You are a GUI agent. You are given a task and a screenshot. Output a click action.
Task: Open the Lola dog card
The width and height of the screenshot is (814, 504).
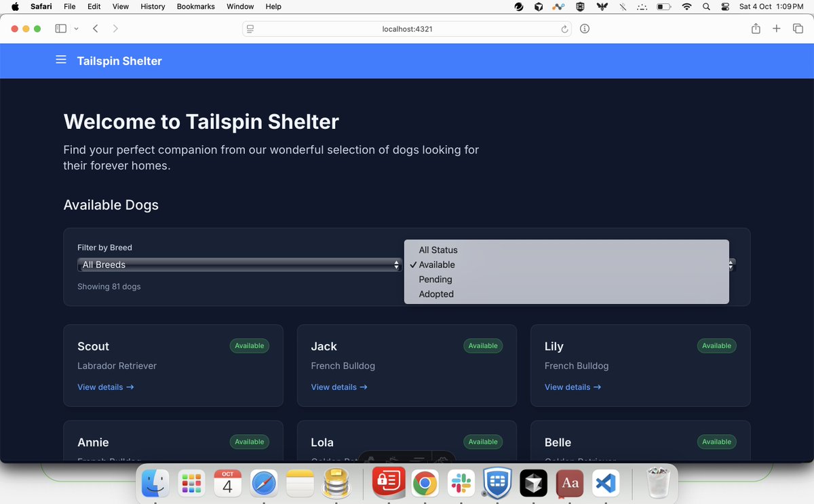(407, 442)
